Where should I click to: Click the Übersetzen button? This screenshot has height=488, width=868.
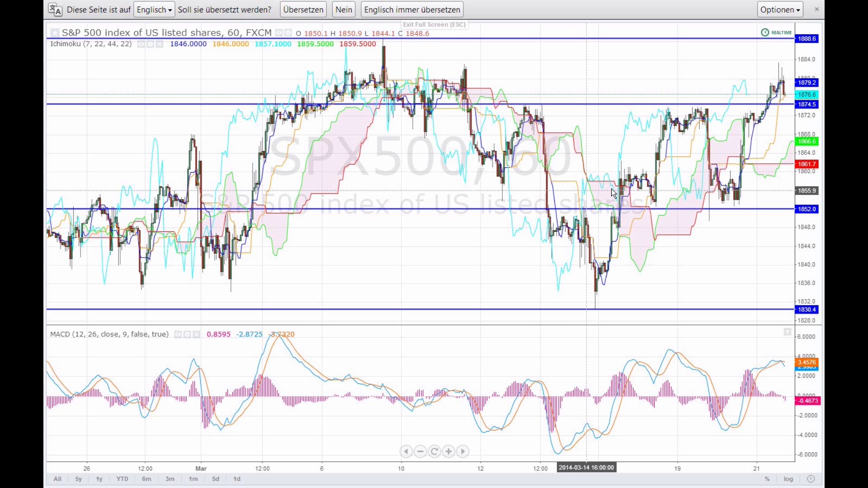(x=303, y=9)
